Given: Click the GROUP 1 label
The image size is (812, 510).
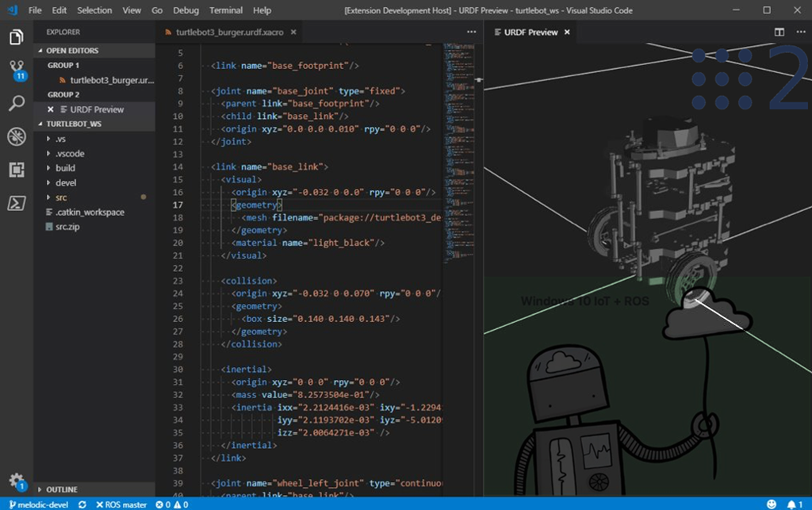Looking at the screenshot, I should [63, 65].
